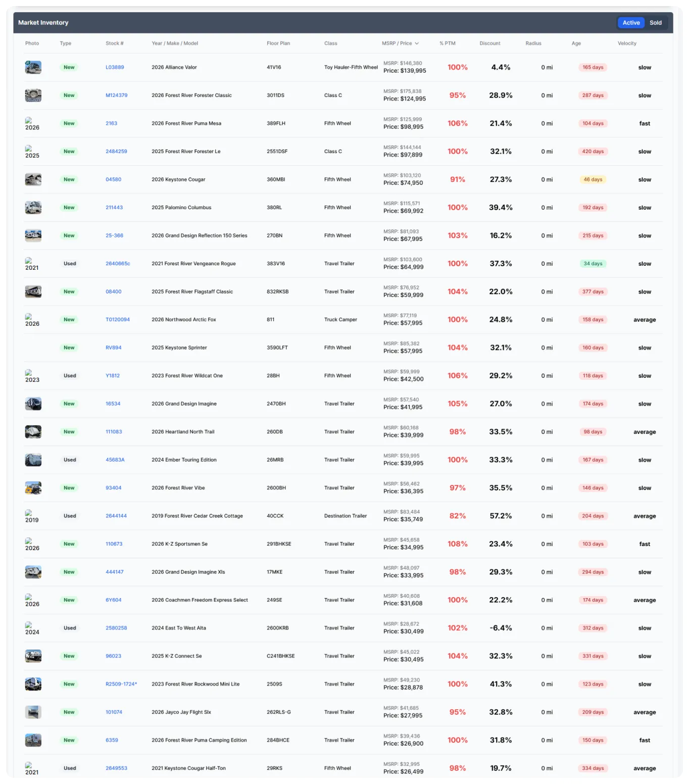Click the Used badge on the 2024 Ember Touring row
The height and width of the screenshot is (784, 689).
[70, 460]
